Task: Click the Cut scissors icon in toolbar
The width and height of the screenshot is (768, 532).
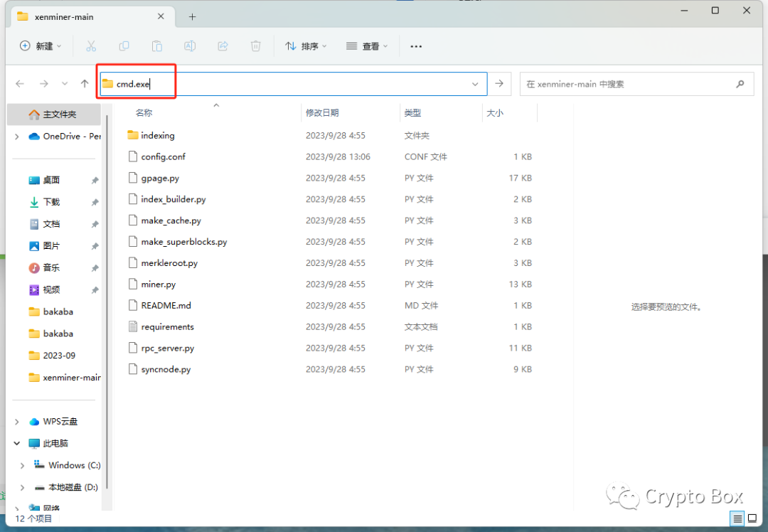Action: coord(91,46)
